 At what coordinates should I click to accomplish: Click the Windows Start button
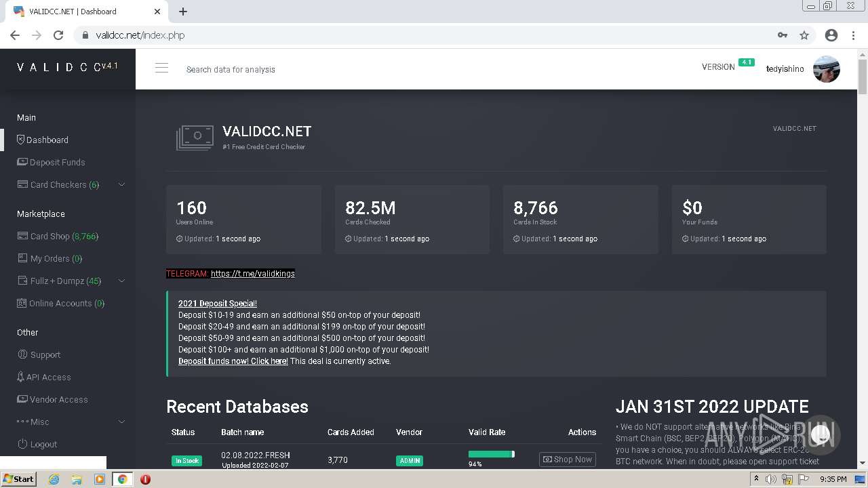[x=19, y=479]
